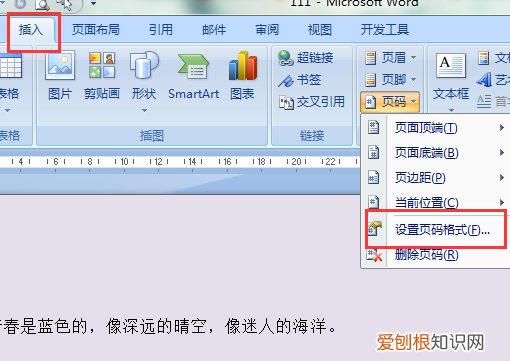Select 删除页码(R) menu item

(436, 255)
